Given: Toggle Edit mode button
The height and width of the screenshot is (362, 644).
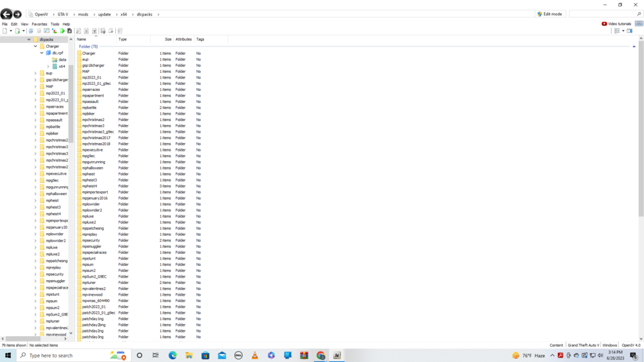Looking at the screenshot, I should point(549,14).
